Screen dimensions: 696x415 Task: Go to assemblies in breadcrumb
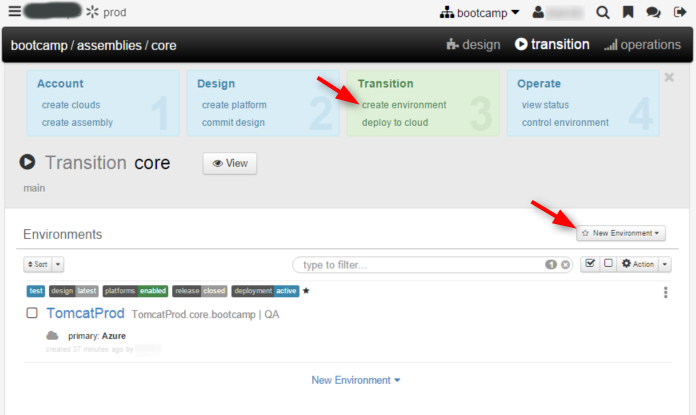pos(109,45)
